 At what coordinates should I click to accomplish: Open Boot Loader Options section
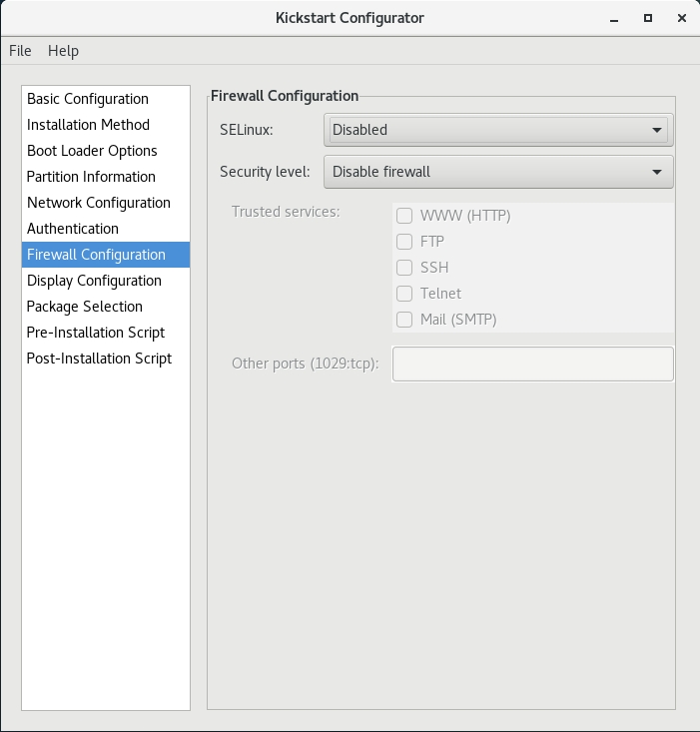click(92, 151)
